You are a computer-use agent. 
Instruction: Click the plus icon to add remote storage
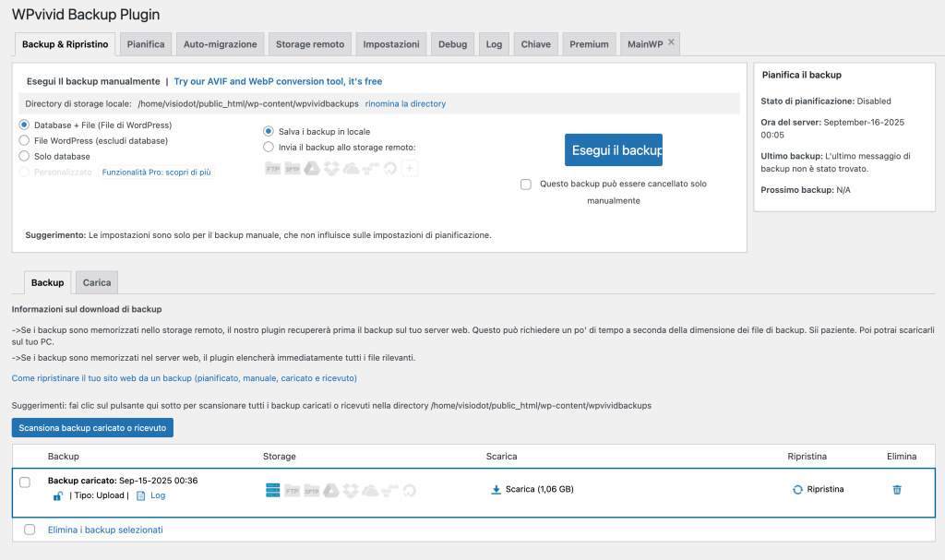coord(410,168)
